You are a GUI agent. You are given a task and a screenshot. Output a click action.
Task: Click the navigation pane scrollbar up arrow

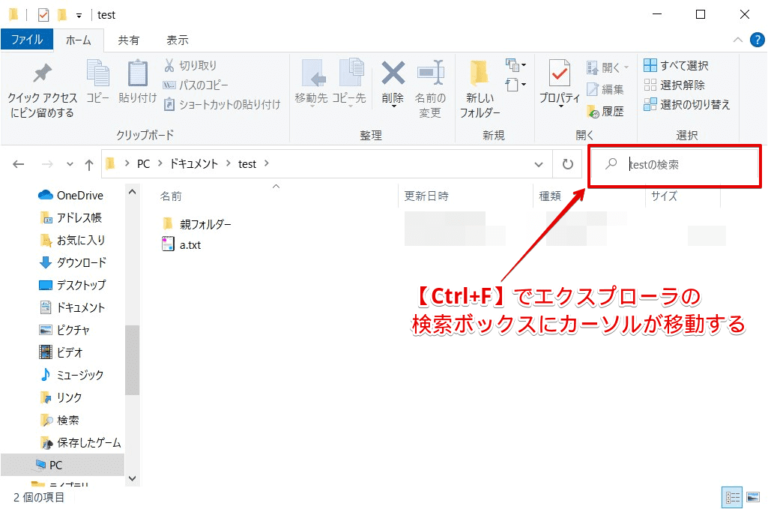pyautogui.click(x=132, y=193)
